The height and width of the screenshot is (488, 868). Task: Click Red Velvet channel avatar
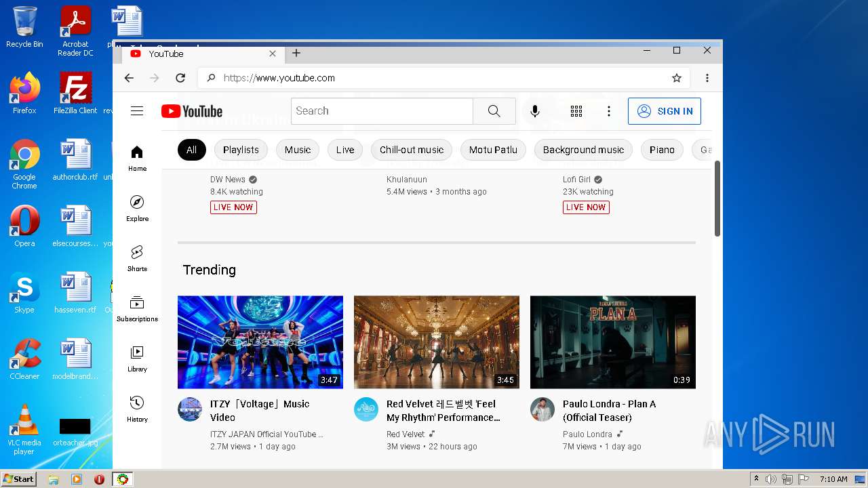tap(366, 409)
